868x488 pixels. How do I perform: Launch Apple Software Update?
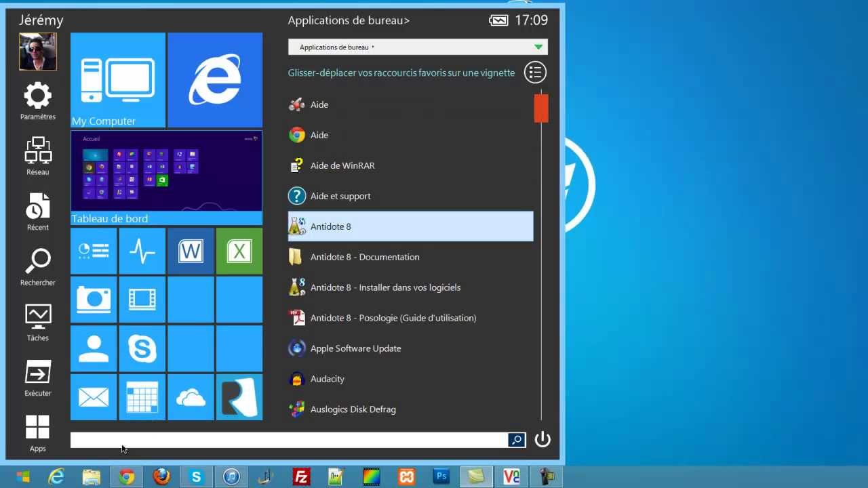click(410, 348)
